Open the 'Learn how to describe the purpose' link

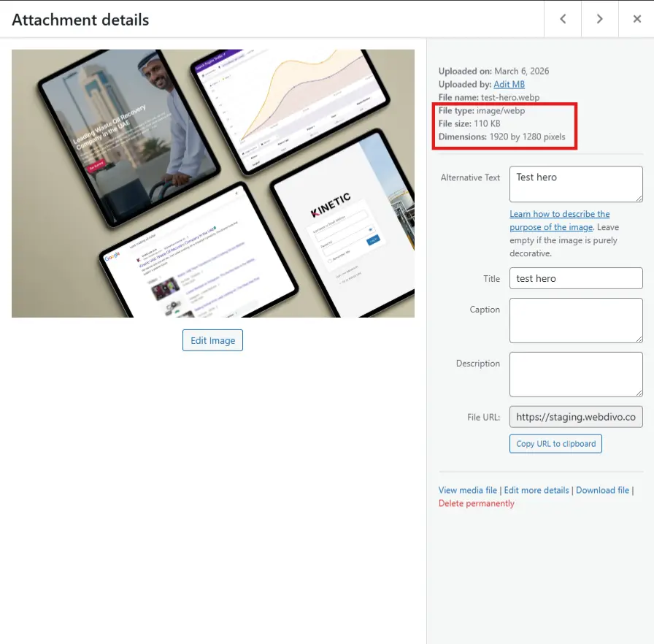560,220
